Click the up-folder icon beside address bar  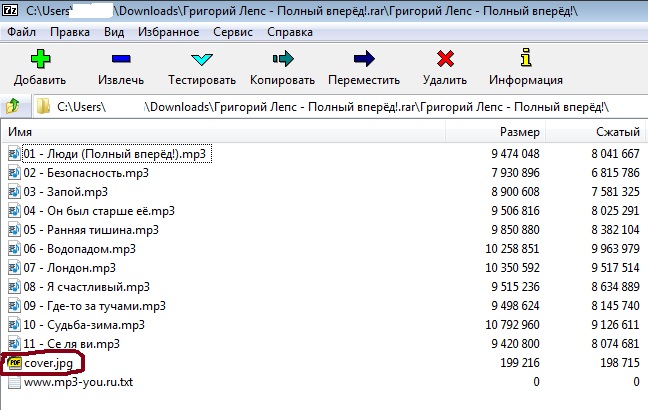14,106
